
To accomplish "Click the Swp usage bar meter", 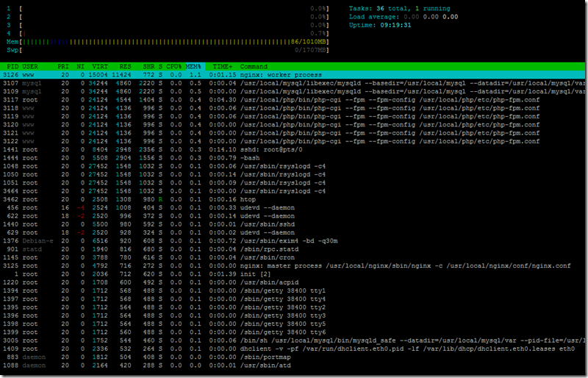I will (168, 50).
